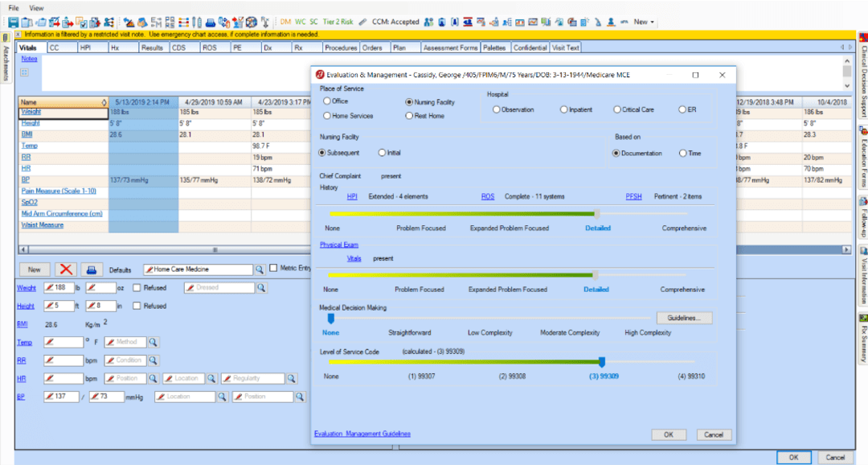
Task: Click the Guidelines button in the dialog
Action: (684, 318)
